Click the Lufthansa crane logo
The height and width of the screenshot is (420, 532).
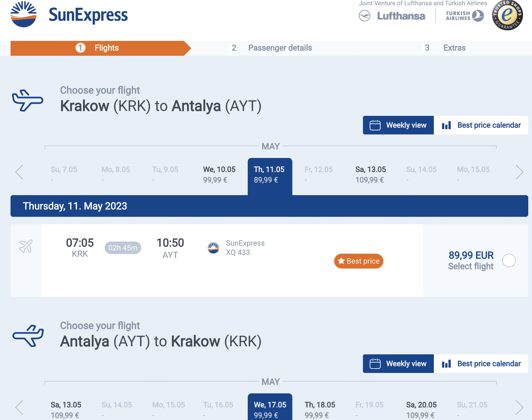(x=364, y=16)
